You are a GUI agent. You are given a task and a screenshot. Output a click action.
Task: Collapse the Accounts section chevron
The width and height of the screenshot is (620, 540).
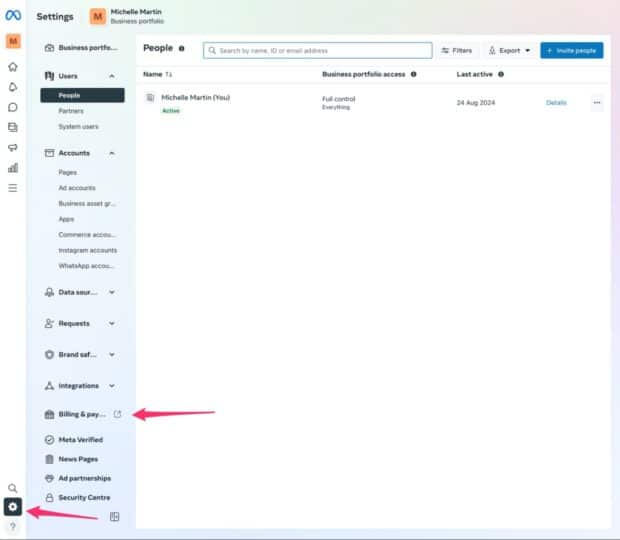click(x=112, y=153)
